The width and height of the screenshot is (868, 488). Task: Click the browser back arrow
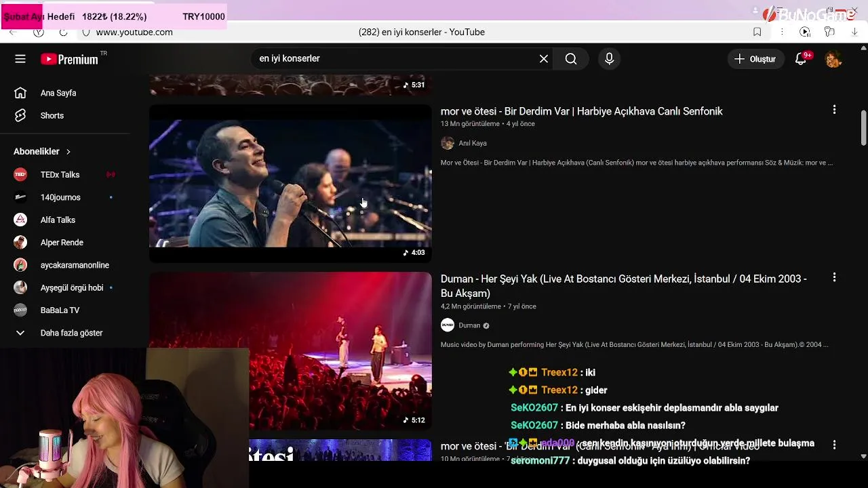pos(12,32)
